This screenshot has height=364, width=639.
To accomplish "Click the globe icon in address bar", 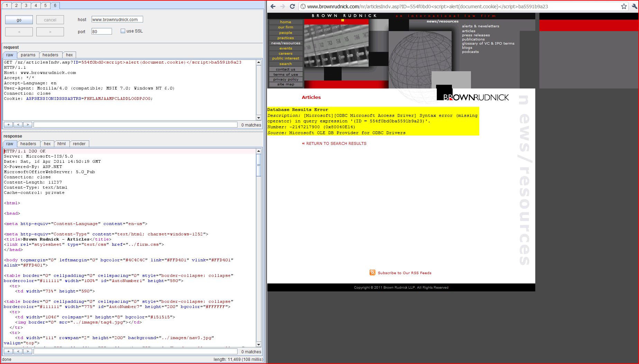I will (x=303, y=6).
